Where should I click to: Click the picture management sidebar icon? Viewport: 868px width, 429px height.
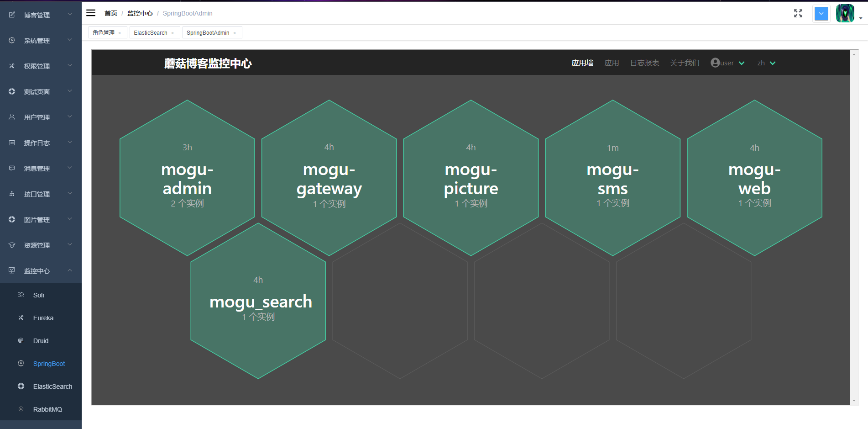(x=12, y=219)
